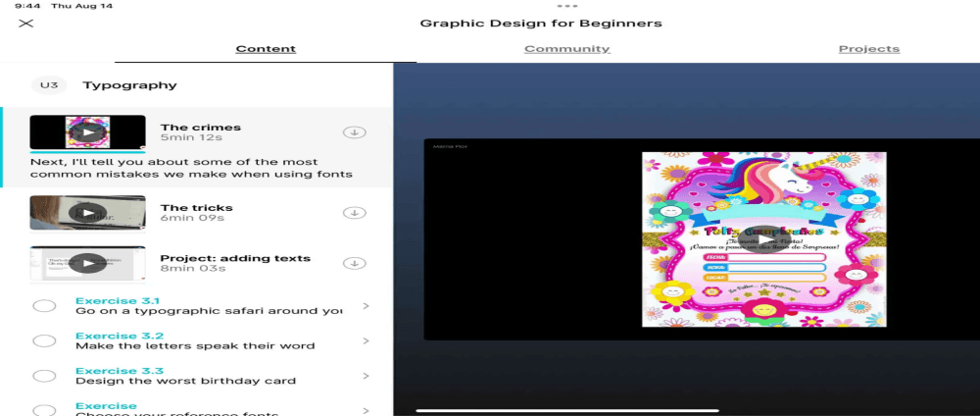980x416 pixels.
Task: Click 'The crimes' lesson description text
Action: coord(191,168)
